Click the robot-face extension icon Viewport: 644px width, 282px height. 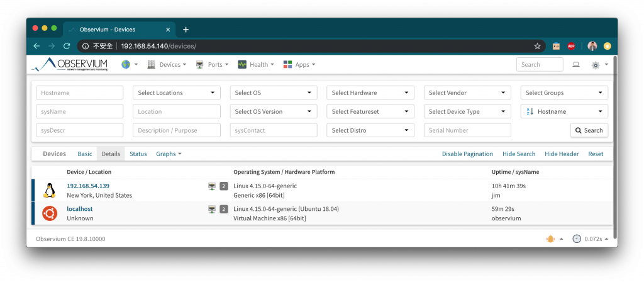(x=556, y=46)
